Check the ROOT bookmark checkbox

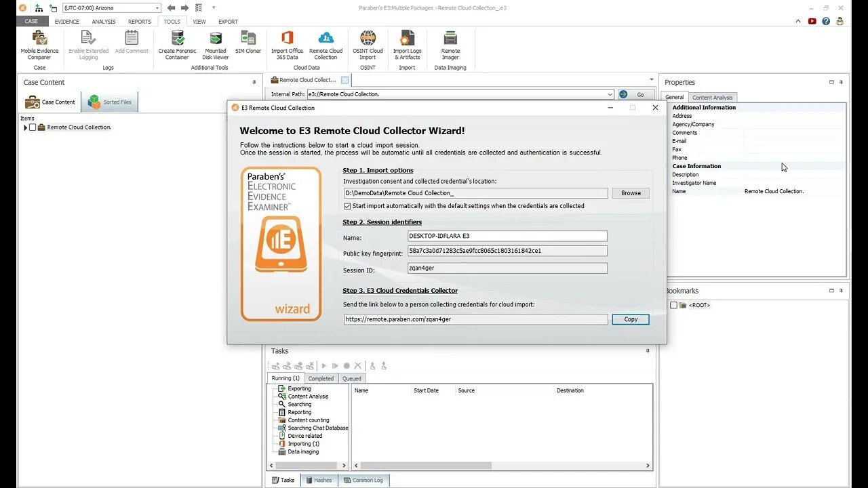pyautogui.click(x=673, y=305)
